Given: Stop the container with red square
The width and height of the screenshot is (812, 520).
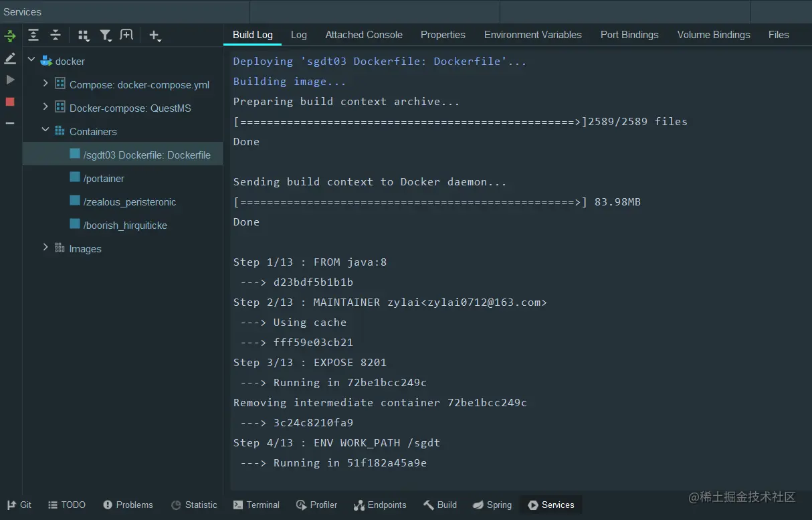Looking at the screenshot, I should coord(10,102).
